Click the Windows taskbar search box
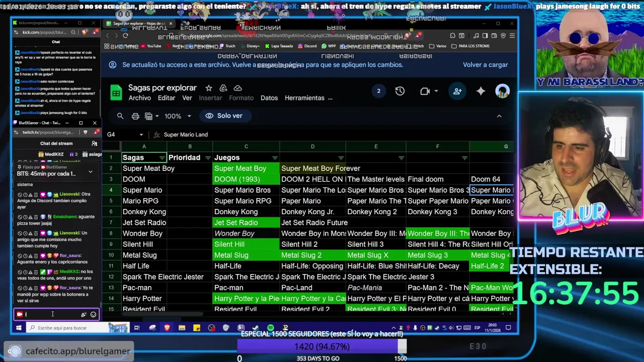This screenshot has height=362, width=644. (x=78, y=328)
